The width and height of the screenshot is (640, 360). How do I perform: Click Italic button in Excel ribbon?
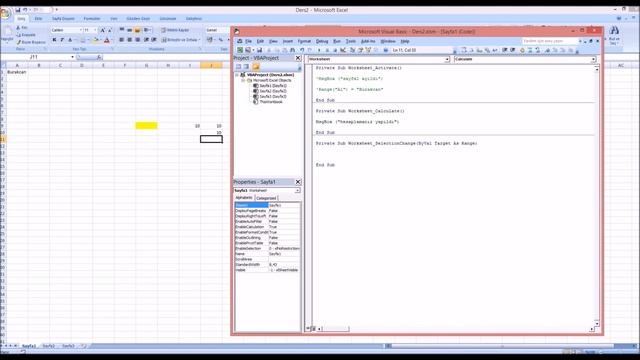62,40
